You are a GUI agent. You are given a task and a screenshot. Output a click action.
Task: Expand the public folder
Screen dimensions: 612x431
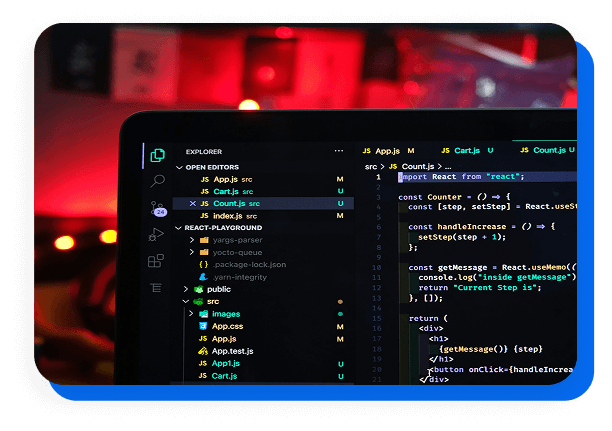[186, 289]
